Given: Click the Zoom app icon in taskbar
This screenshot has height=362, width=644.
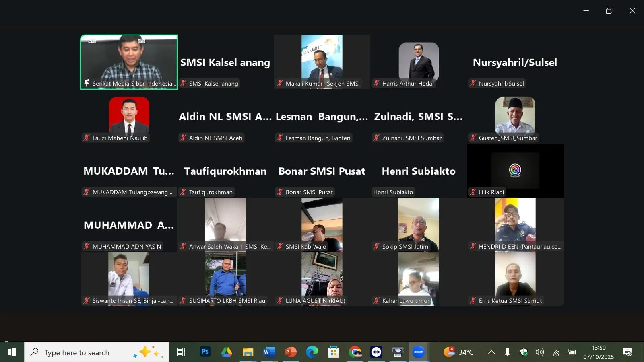Looking at the screenshot, I should [419, 352].
